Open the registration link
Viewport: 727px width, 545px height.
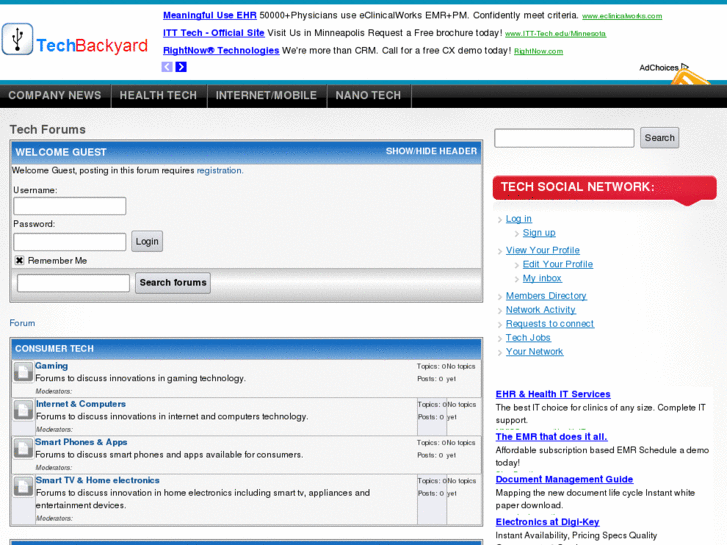219,170
